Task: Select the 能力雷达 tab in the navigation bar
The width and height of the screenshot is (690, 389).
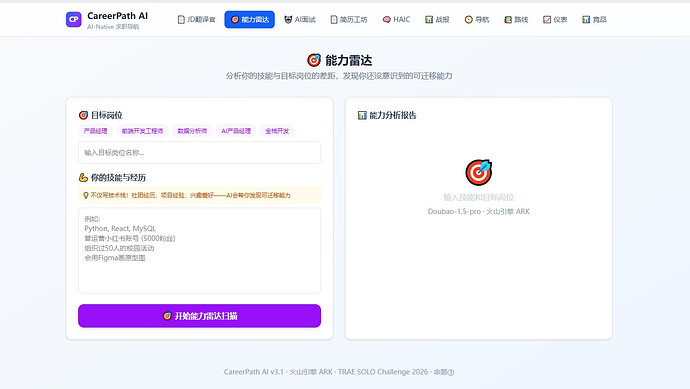Action: coord(250,19)
